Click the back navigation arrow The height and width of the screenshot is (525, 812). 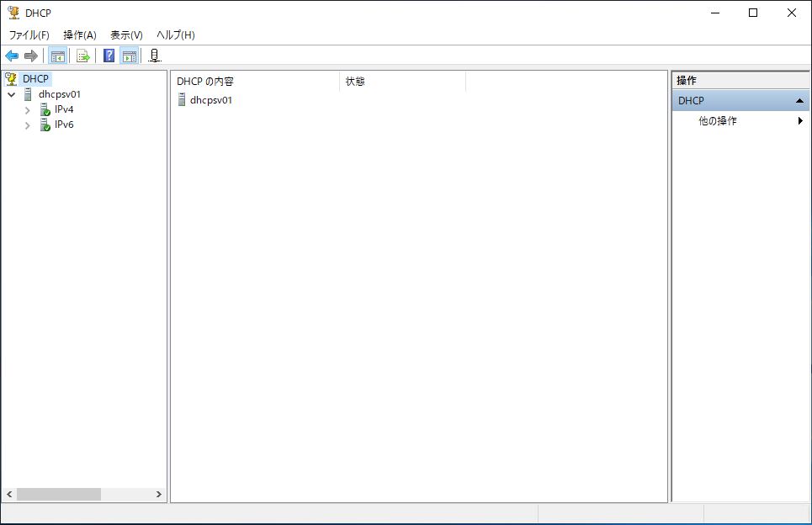pyautogui.click(x=11, y=55)
